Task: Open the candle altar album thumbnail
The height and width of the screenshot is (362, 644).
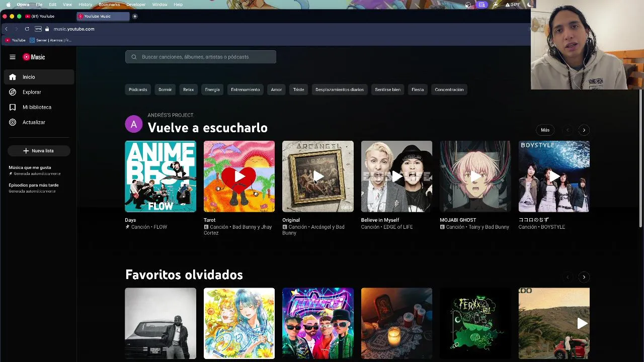Action: tap(396, 323)
